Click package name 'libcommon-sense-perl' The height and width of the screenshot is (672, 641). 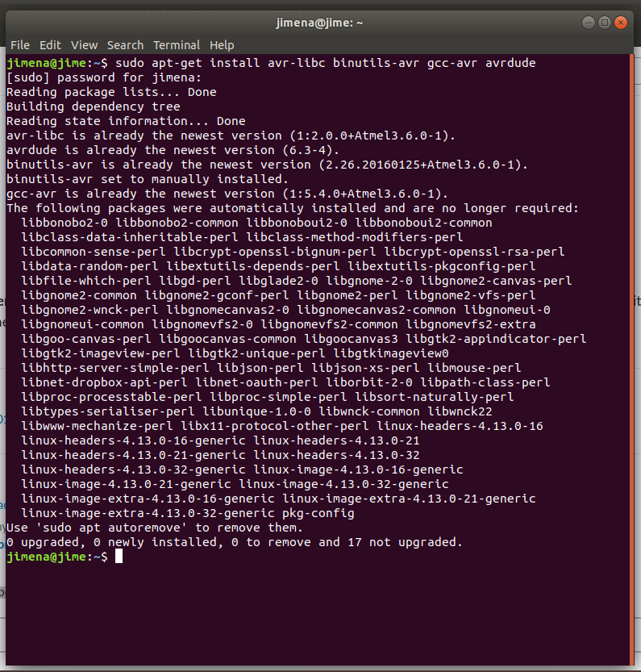(94, 252)
